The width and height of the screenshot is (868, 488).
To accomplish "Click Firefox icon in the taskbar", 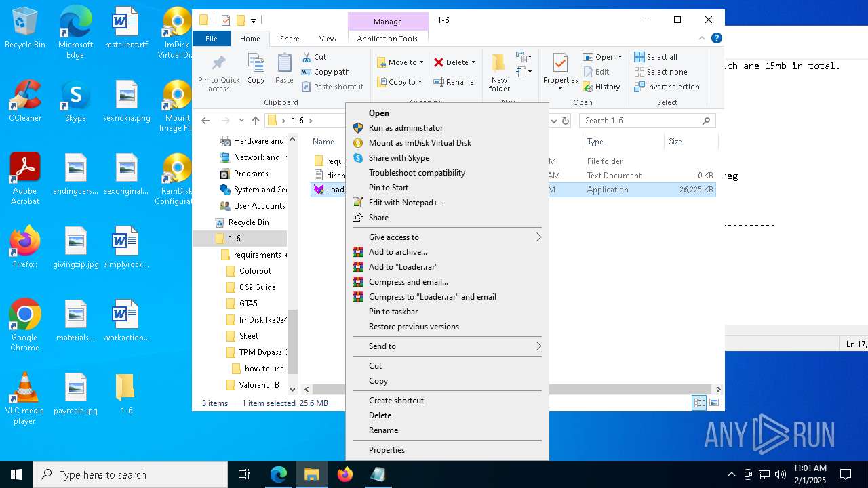I will click(x=345, y=474).
